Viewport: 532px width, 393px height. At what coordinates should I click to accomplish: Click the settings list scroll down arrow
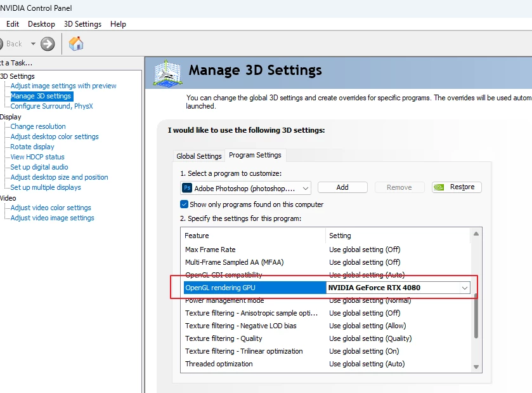click(476, 367)
